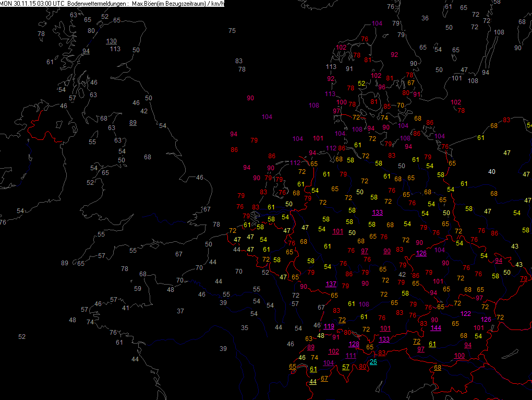
Task: Select the 37 value south of the Channel
Action: (180, 311)
